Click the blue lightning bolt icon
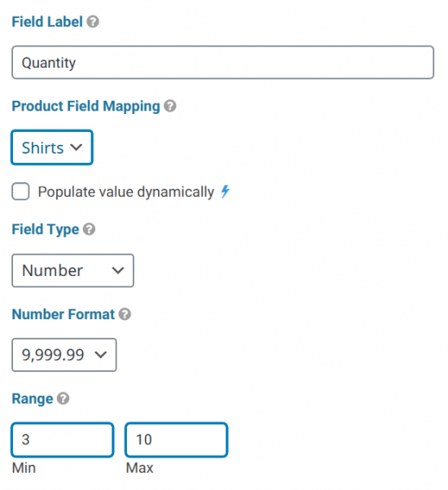The height and width of the screenshot is (490, 448). 225,191
